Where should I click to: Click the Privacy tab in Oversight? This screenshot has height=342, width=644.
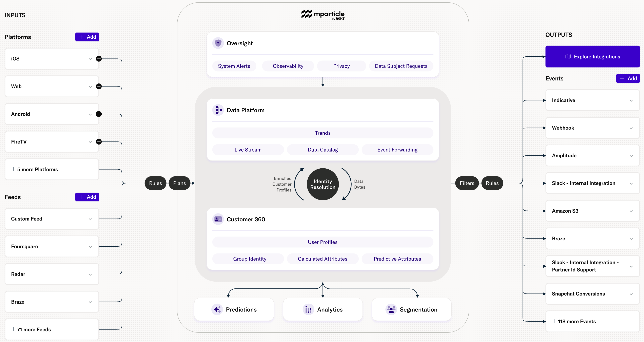tap(341, 66)
